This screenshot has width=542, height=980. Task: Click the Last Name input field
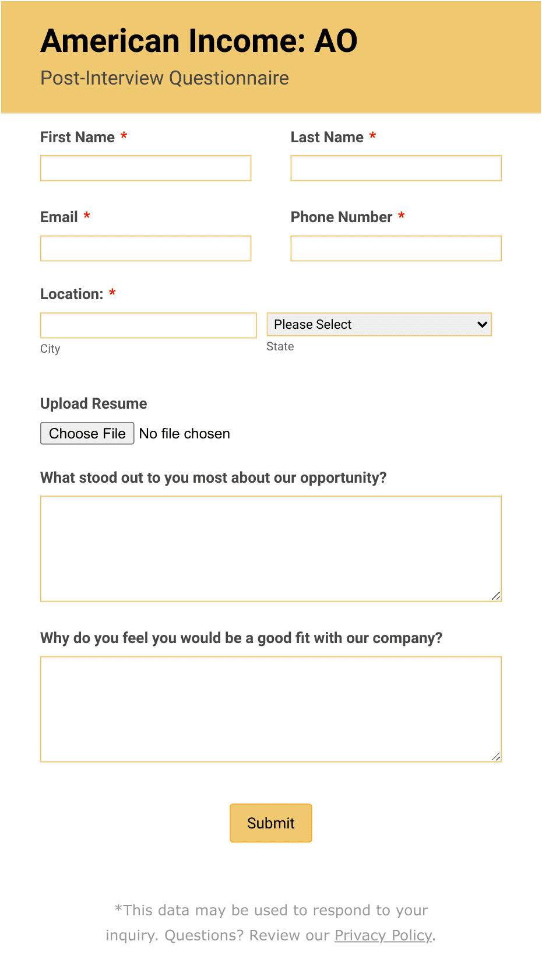396,168
